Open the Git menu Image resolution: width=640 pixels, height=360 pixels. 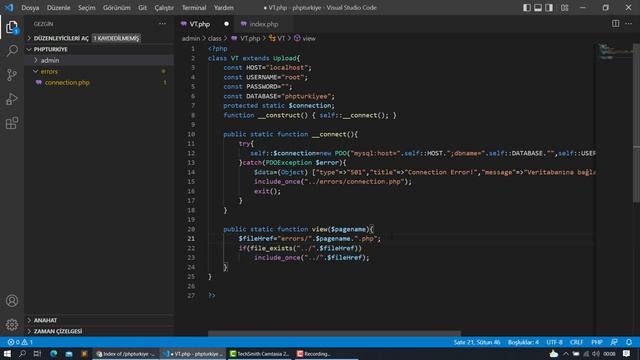tap(142, 7)
